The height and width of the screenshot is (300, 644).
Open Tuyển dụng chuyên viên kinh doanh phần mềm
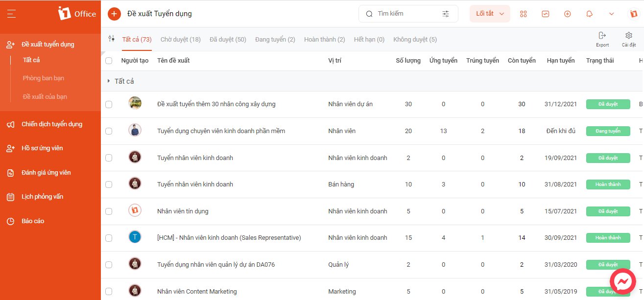tap(221, 131)
